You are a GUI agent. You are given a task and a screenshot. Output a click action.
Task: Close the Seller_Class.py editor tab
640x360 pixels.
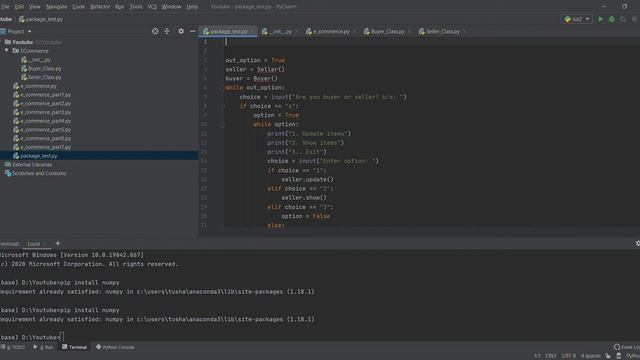[464, 31]
